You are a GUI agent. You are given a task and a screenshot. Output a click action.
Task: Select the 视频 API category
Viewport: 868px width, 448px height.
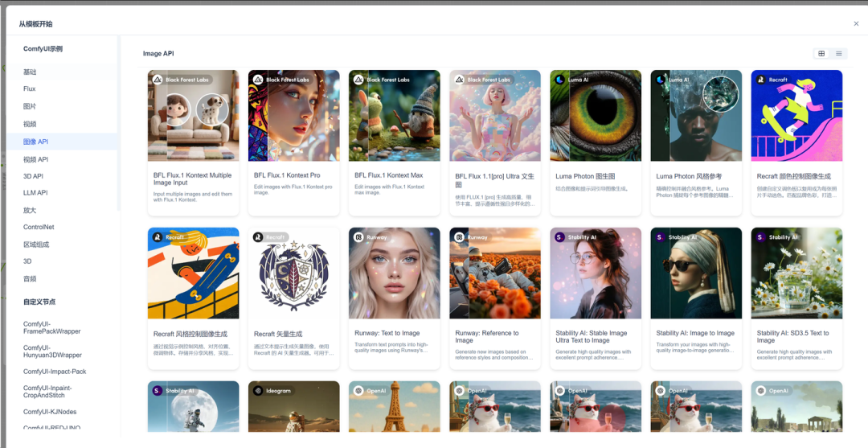(62, 159)
